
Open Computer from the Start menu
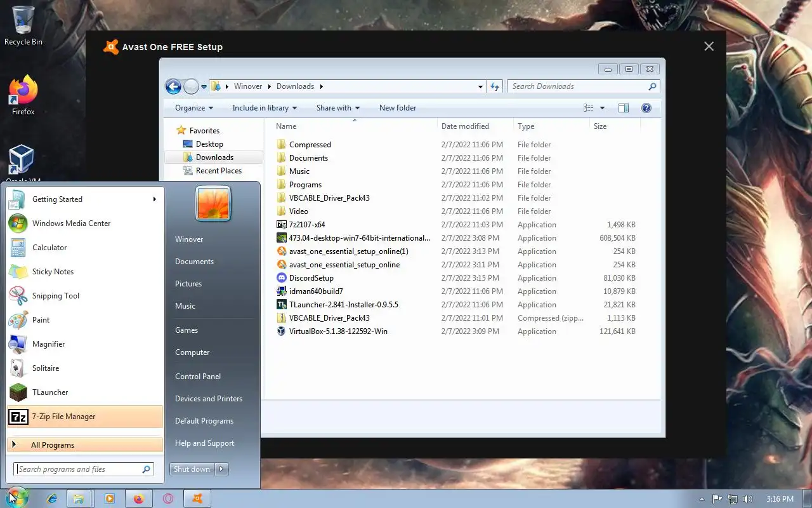pyautogui.click(x=192, y=352)
